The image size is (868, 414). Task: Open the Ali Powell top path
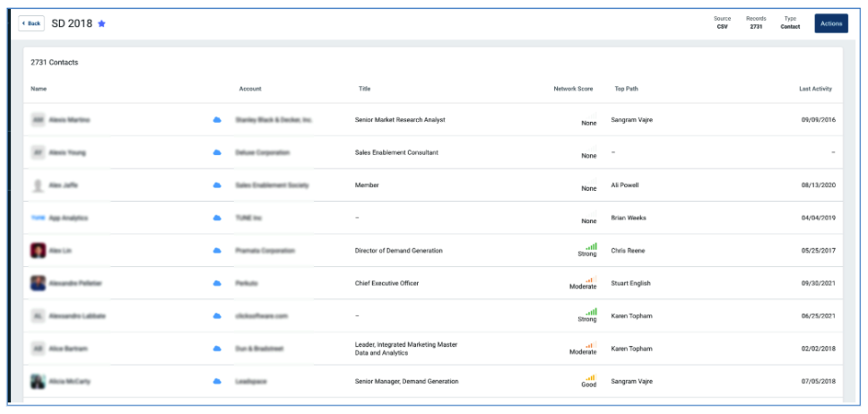click(x=624, y=185)
